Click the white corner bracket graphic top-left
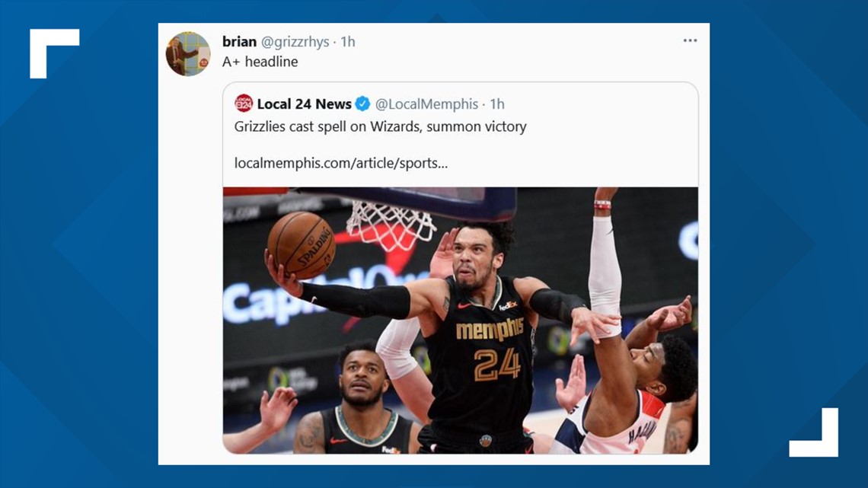This screenshot has height=488, width=868. (55, 53)
